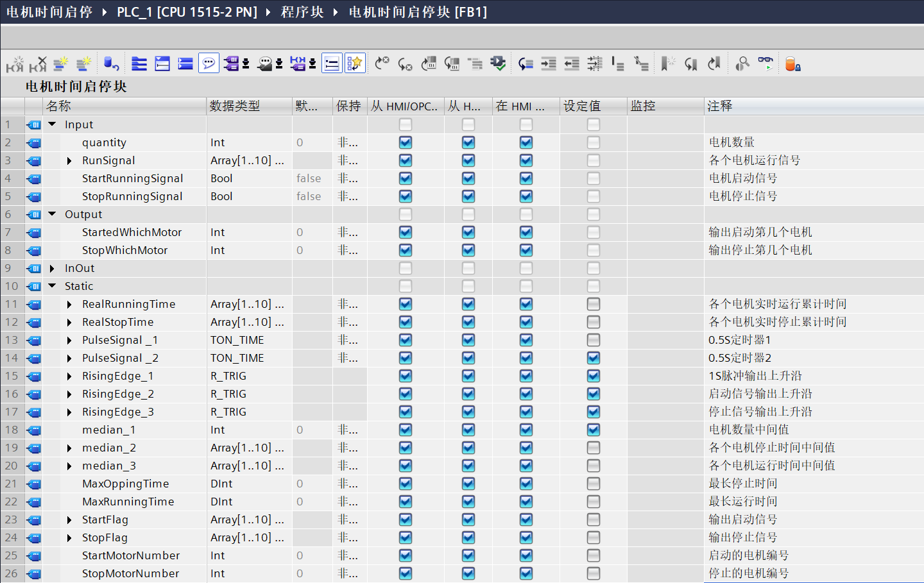The width and height of the screenshot is (924, 583).
Task: Expand the RisingEdge_3 instance
Action: point(69,412)
